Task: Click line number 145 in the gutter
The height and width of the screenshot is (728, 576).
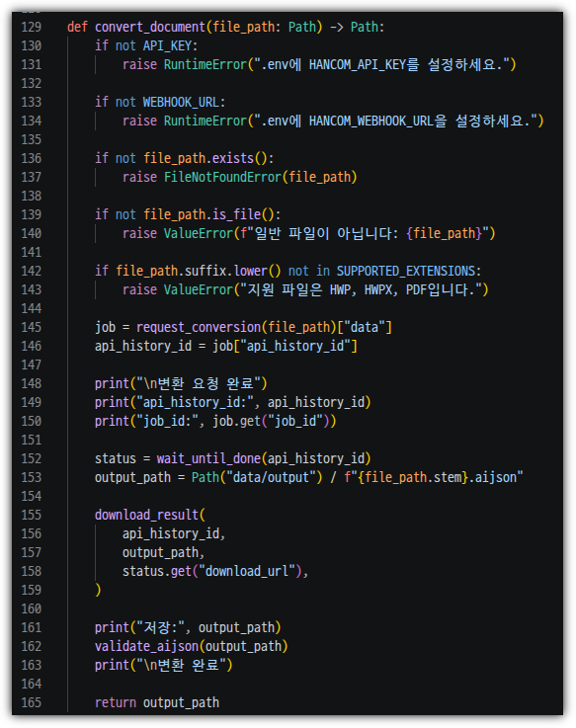Action: (32, 327)
